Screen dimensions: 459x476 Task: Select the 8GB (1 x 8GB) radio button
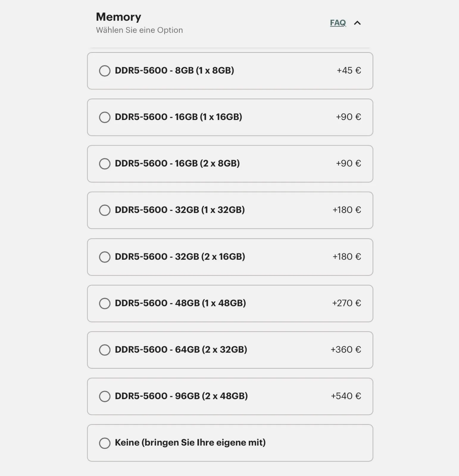click(105, 71)
